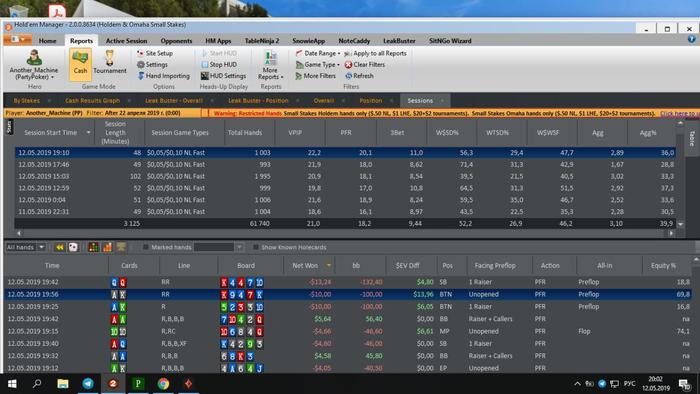Sort by Session Start Time column

coord(50,133)
